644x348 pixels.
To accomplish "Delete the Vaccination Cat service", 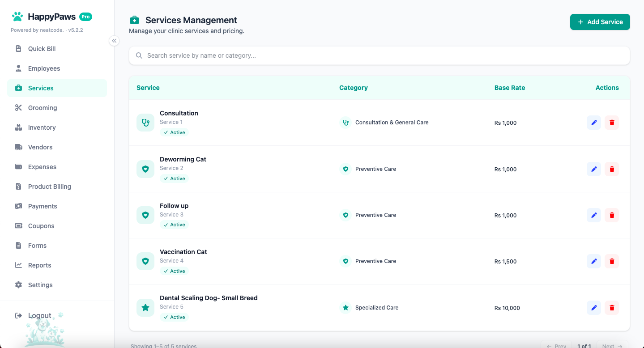I will click(612, 261).
